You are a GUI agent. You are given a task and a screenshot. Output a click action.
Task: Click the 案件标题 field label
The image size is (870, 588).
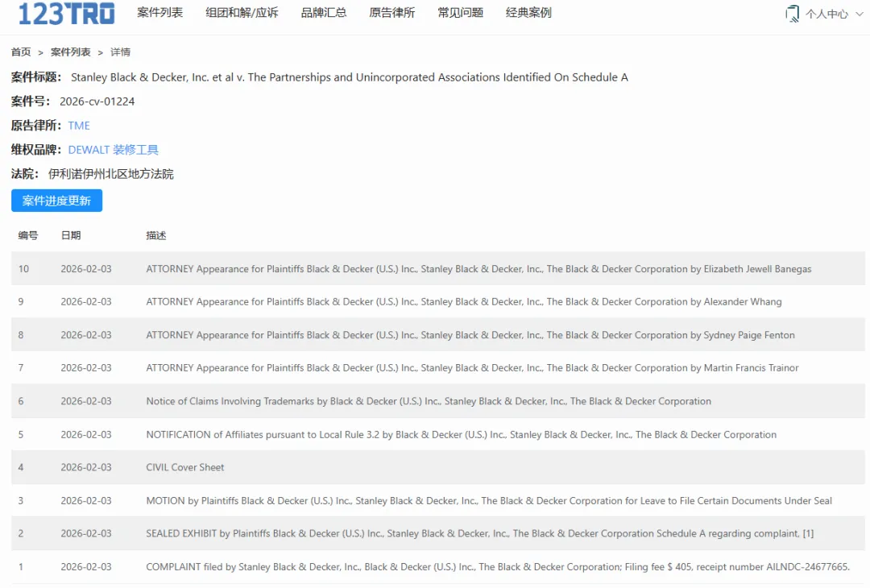36,77
